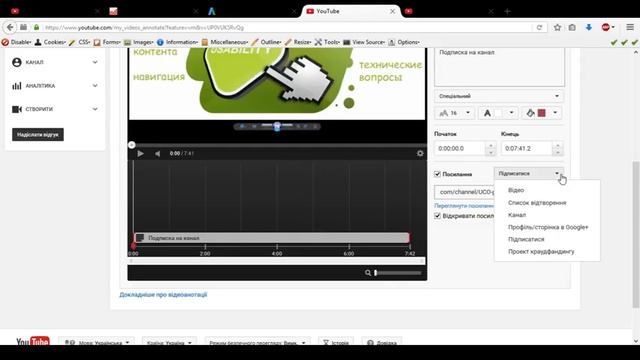The width and height of the screenshot is (640, 360).
Task: Open the Resize toolbar menu
Action: point(298,42)
